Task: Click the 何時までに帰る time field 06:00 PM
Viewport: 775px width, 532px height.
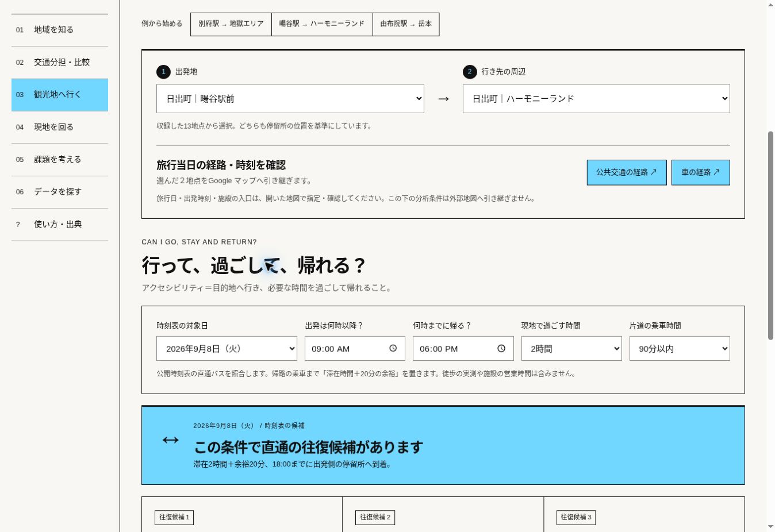Action: click(463, 349)
